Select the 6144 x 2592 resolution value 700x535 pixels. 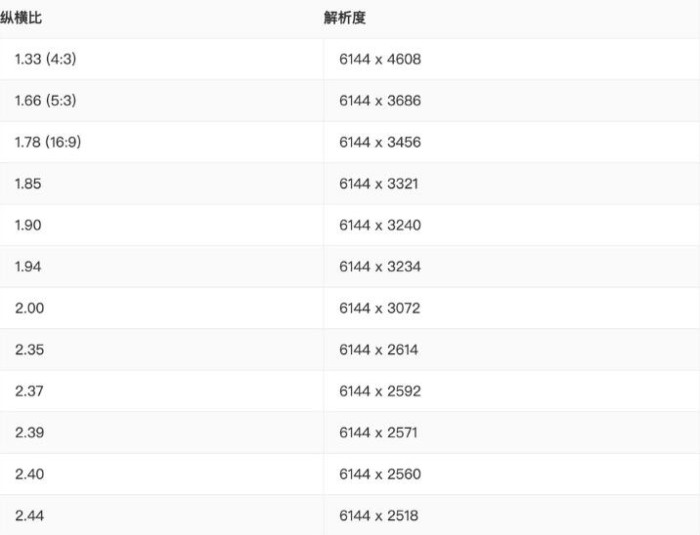point(380,391)
